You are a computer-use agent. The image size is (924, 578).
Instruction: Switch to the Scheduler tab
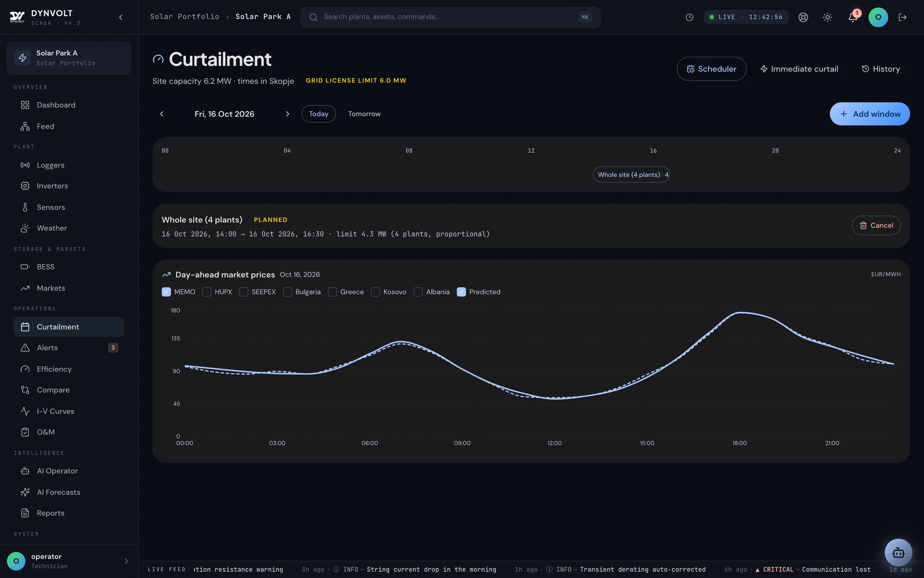711,69
